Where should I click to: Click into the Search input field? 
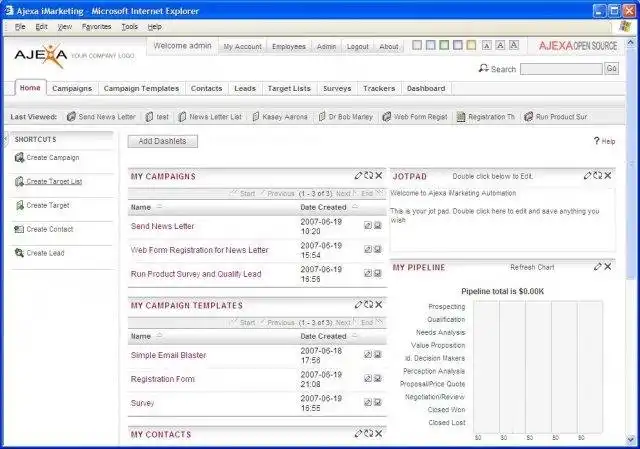point(560,69)
